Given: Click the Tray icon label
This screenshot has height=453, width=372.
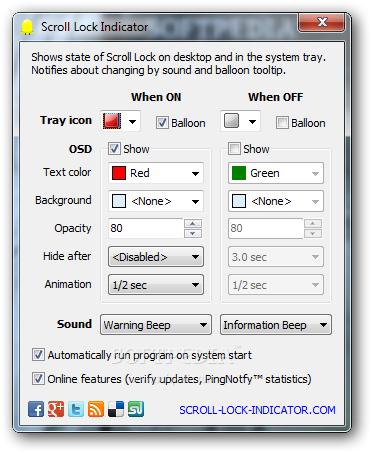Looking at the screenshot, I should (x=66, y=120).
